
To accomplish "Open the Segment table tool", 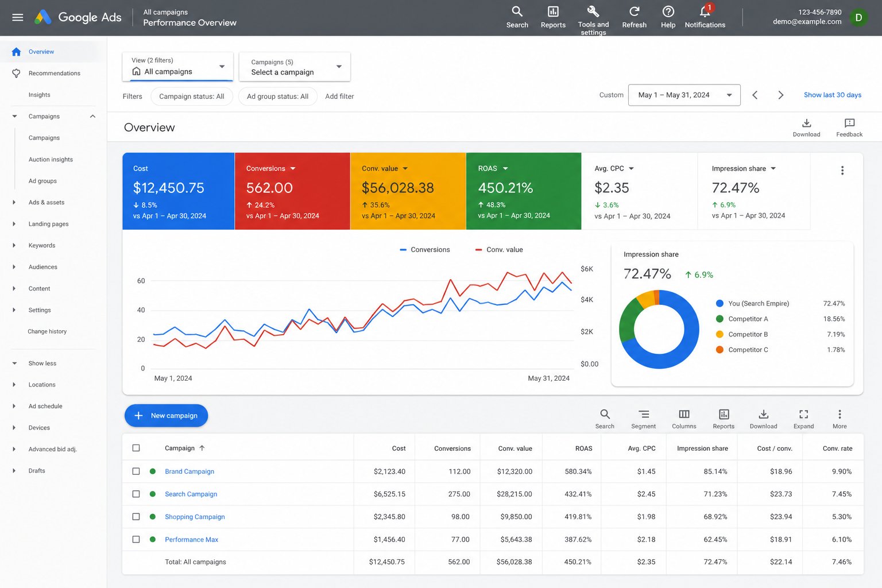I will [643, 419].
